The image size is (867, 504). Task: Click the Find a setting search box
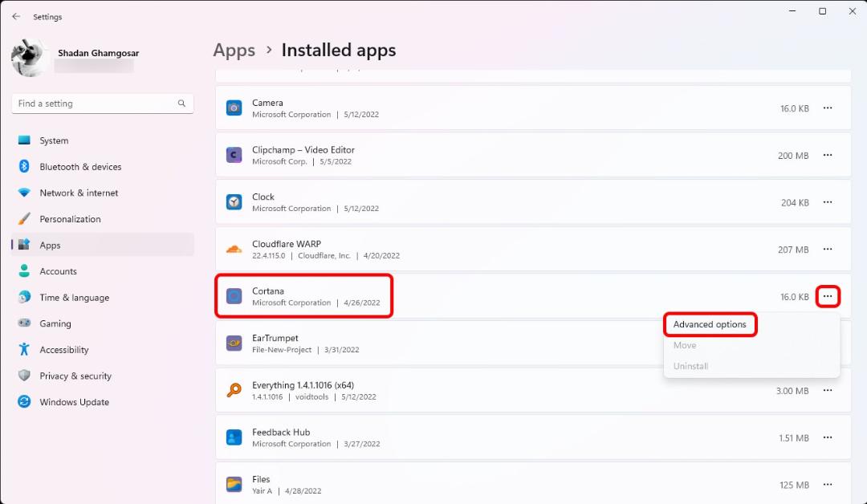102,104
